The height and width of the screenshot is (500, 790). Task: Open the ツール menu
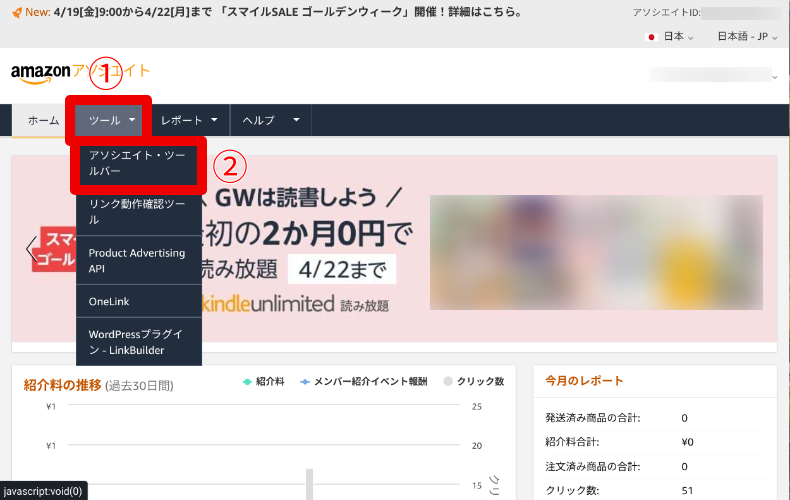(112, 120)
